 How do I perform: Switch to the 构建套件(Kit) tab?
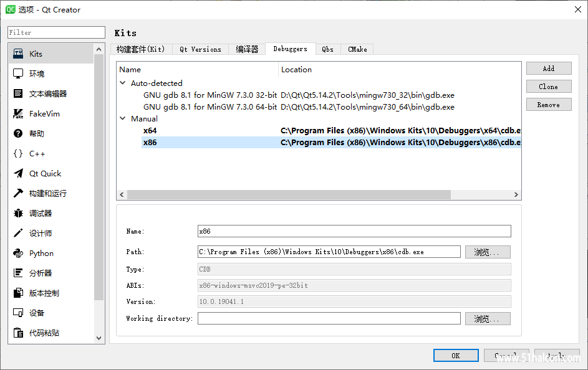(x=141, y=49)
